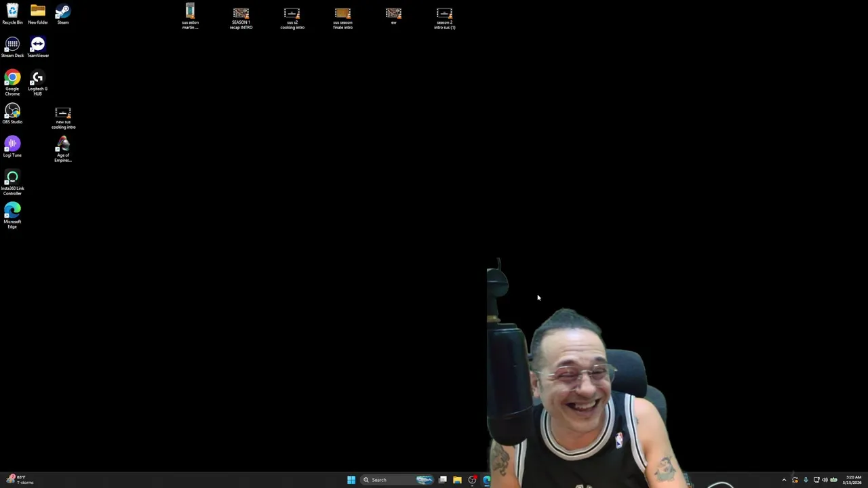This screenshot has height=488, width=868.
Task: Open the Insta360 Link Controller shortcut
Action: click(x=12, y=183)
